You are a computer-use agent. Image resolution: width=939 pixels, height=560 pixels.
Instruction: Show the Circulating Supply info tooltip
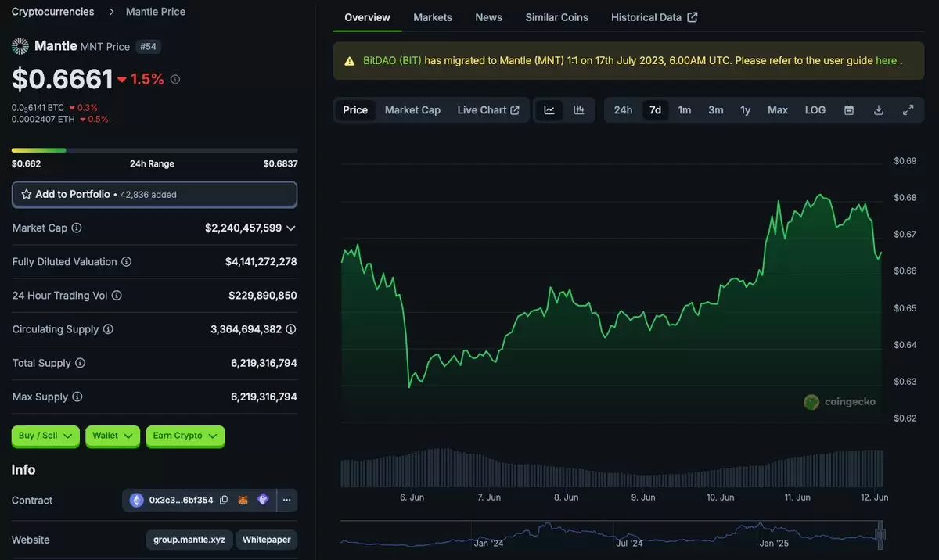pos(108,329)
